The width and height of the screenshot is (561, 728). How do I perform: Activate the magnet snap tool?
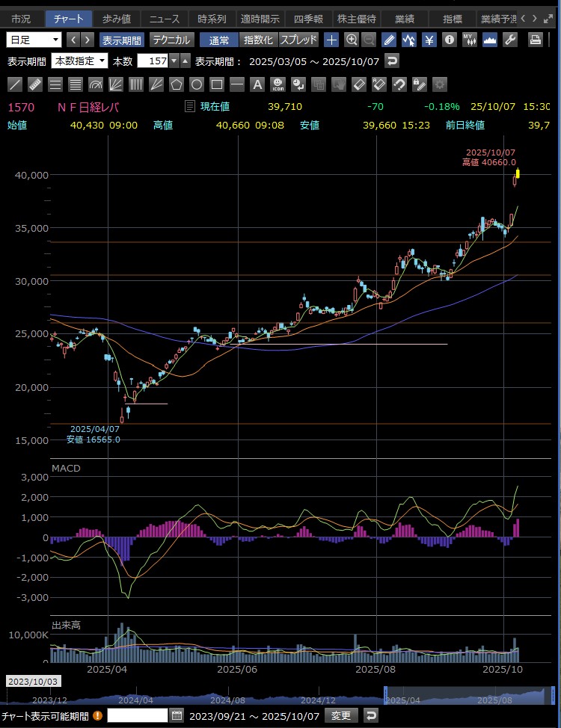[x=399, y=84]
